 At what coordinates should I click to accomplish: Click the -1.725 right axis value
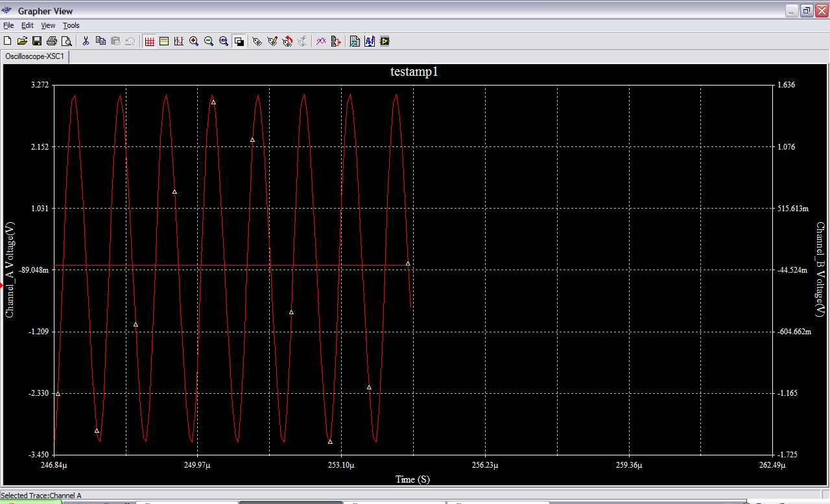pos(787,455)
